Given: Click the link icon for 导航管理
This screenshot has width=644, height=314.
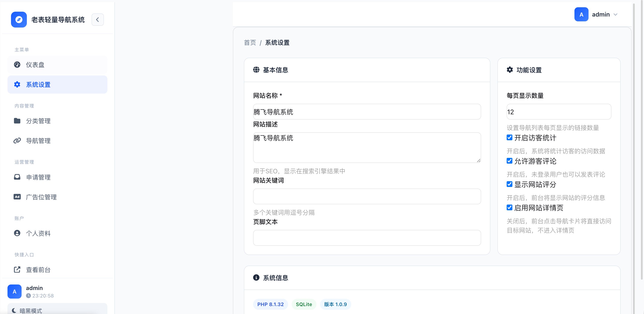Looking at the screenshot, I should 17,141.
